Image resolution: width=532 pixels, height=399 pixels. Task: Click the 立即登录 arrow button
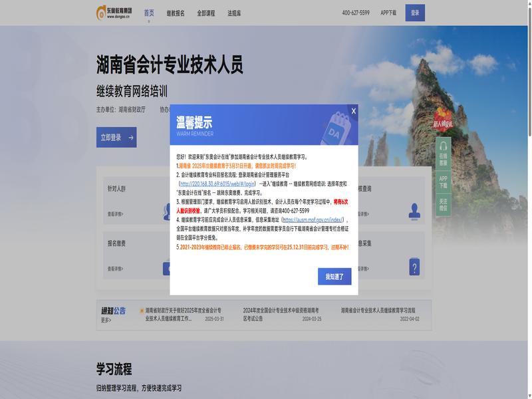116,138
